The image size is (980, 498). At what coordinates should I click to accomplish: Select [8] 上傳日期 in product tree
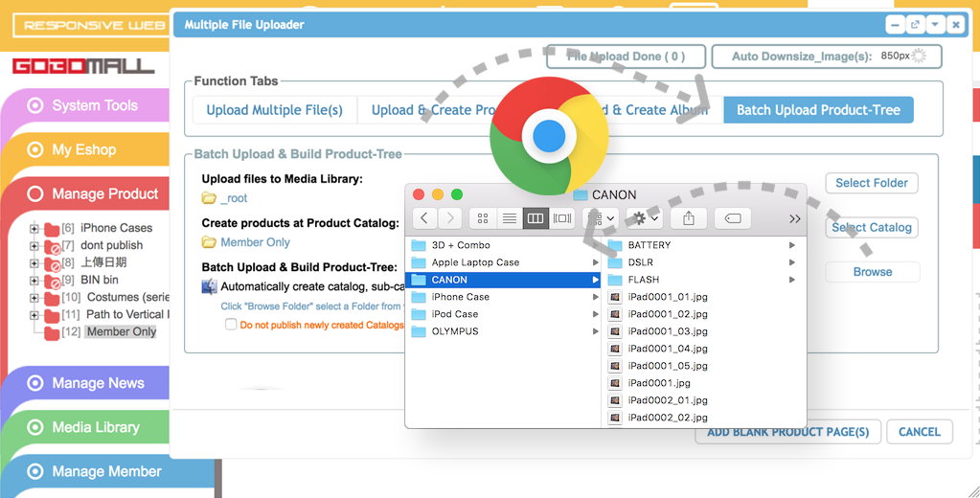pos(103,262)
